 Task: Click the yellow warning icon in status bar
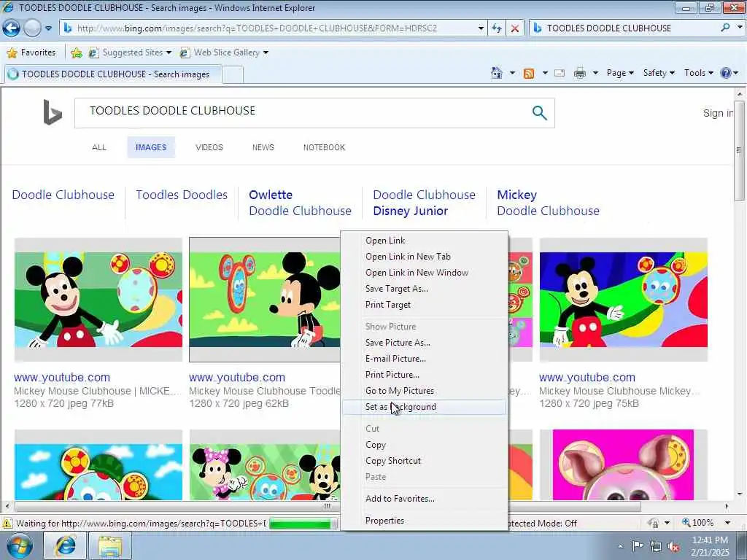[x=7, y=523]
